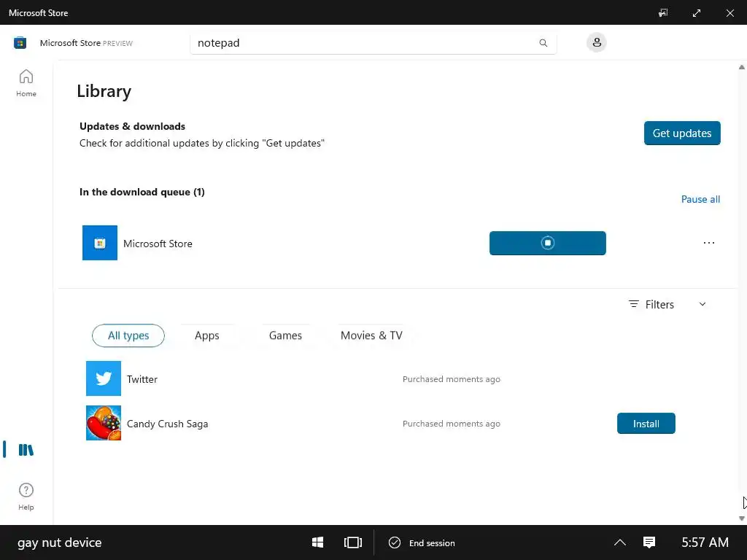Click the Microsoft Store app tile in queue
Viewport: 747px width, 560px height.
coord(100,243)
